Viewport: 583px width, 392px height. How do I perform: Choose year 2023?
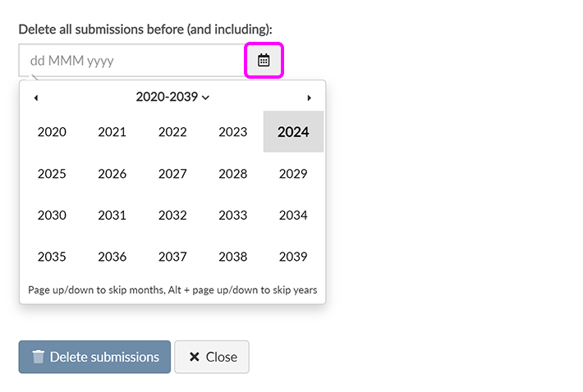point(233,132)
